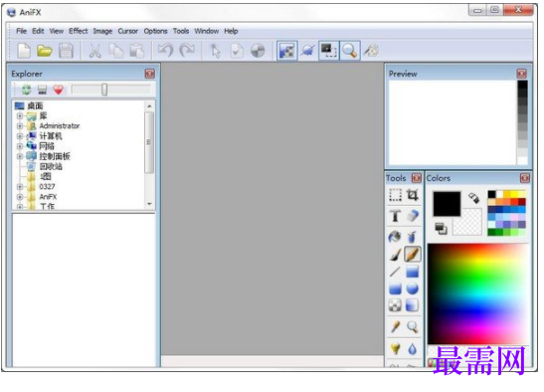
Task: Close the Tools panel
Action: coord(417,178)
